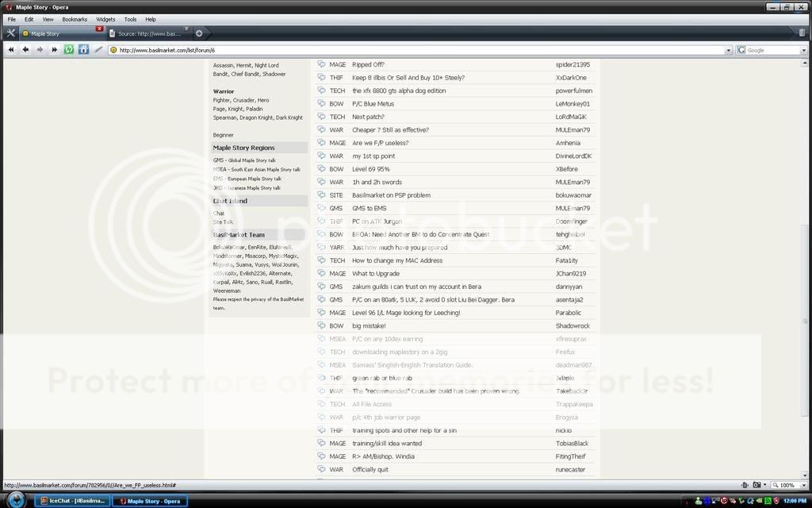Viewport: 812px width, 508px height.
Task: Open the Widgets menu
Action: click(105, 19)
